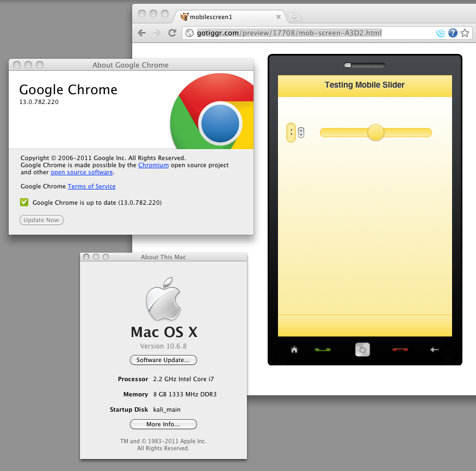Viewport: 476px width, 471px height.
Task: Click the left part of slider track
Action: (x=344, y=132)
